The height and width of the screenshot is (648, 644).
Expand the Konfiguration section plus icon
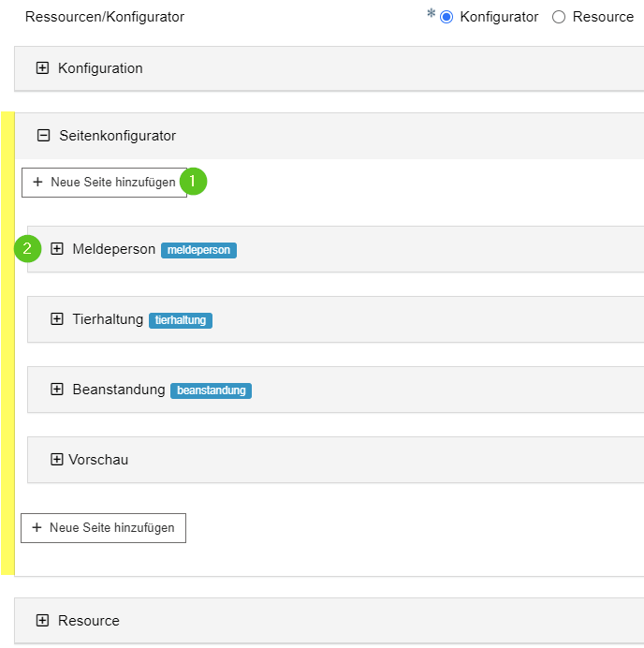42,67
